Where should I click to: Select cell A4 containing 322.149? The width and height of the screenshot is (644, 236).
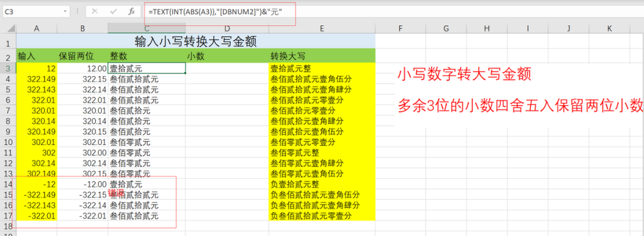pos(36,78)
